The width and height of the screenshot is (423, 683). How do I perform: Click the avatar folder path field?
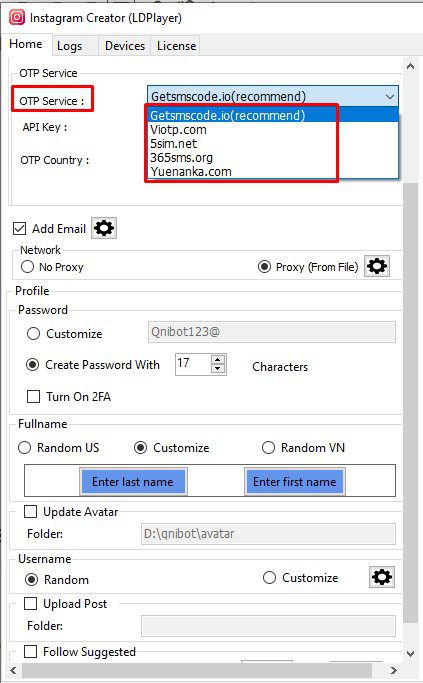[x=268, y=534]
